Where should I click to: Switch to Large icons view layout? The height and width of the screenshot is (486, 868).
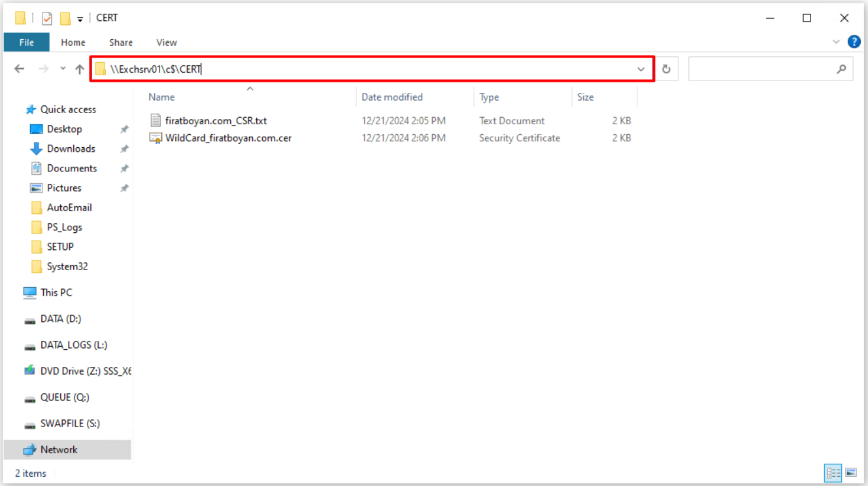pos(851,472)
